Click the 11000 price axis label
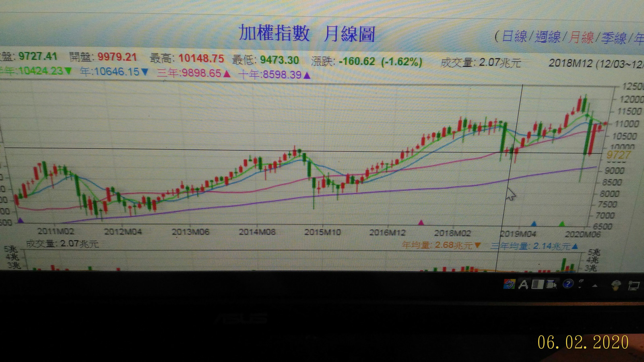The image size is (644, 362). 627,124
